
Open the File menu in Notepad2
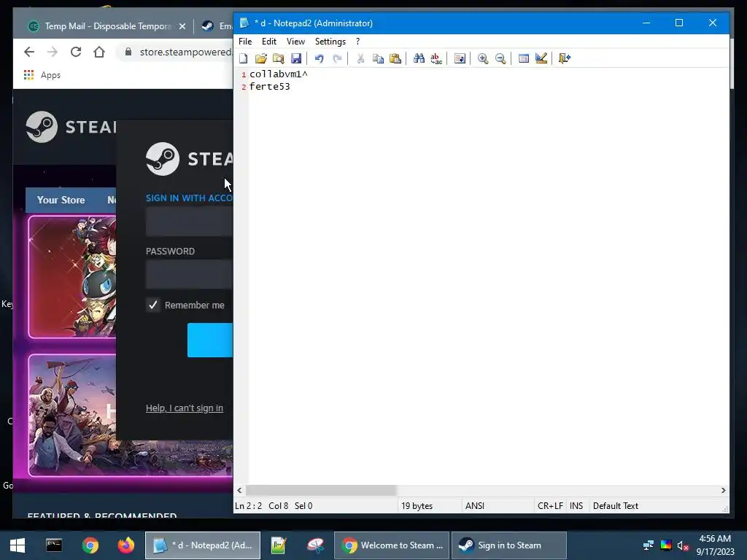[x=245, y=42]
